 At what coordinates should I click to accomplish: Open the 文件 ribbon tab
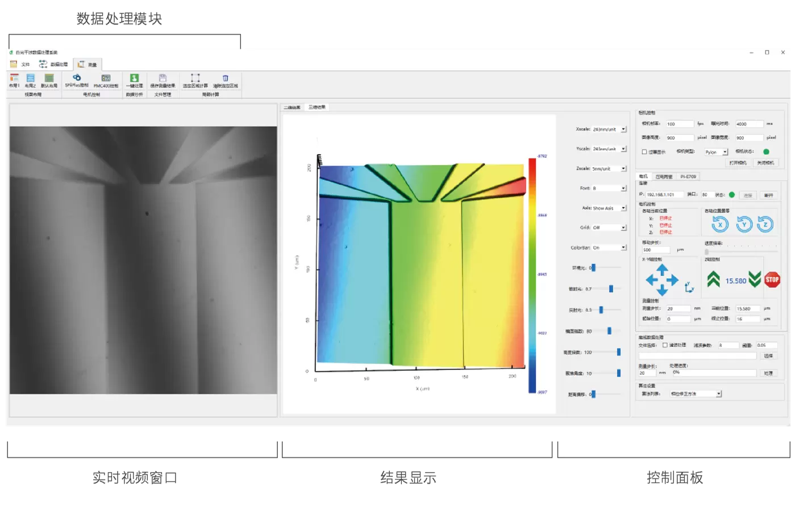click(x=21, y=64)
